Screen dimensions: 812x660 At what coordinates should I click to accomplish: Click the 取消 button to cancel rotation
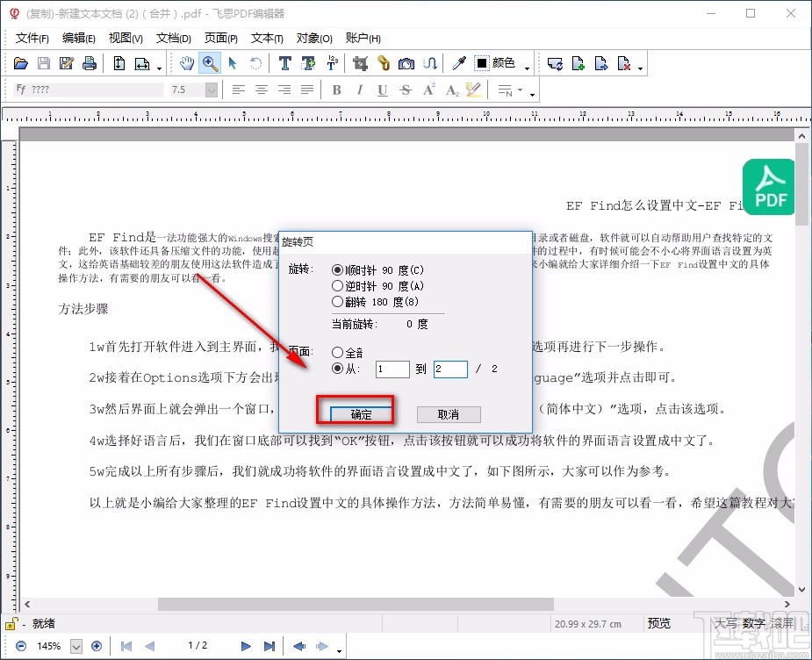[x=449, y=414]
